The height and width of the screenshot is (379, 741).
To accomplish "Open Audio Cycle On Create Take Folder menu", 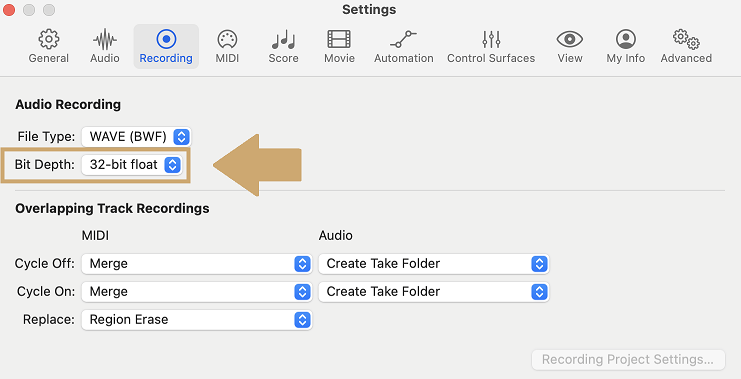I will [x=434, y=292].
